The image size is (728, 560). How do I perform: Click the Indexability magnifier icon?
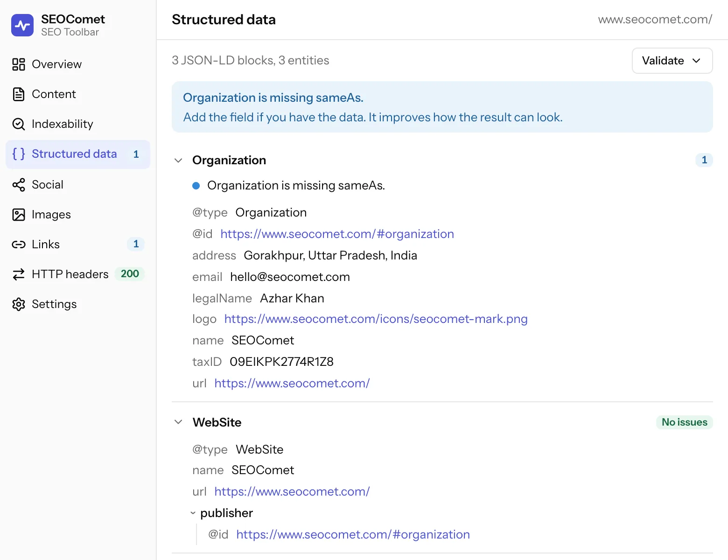click(19, 124)
